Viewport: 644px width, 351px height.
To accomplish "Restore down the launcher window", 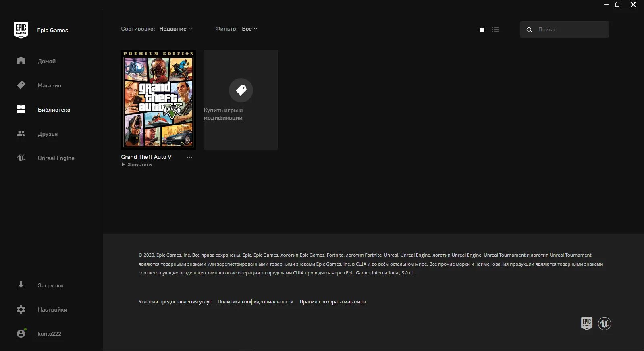I will coord(618,4).
